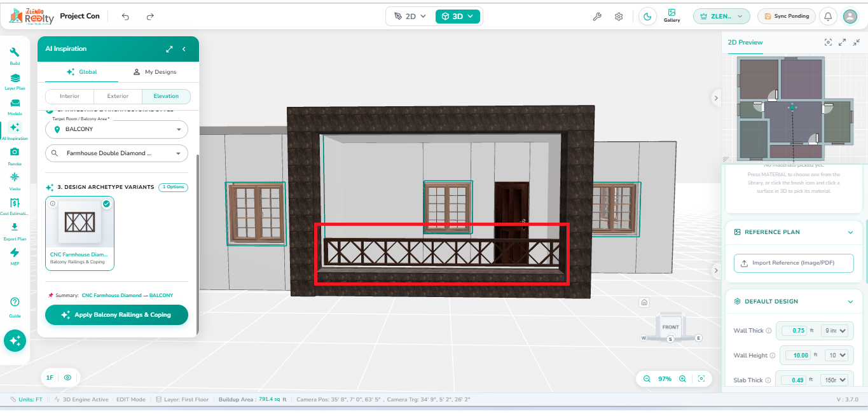Shrink the 2D Preview panel
868x416 pixels.
click(x=857, y=43)
